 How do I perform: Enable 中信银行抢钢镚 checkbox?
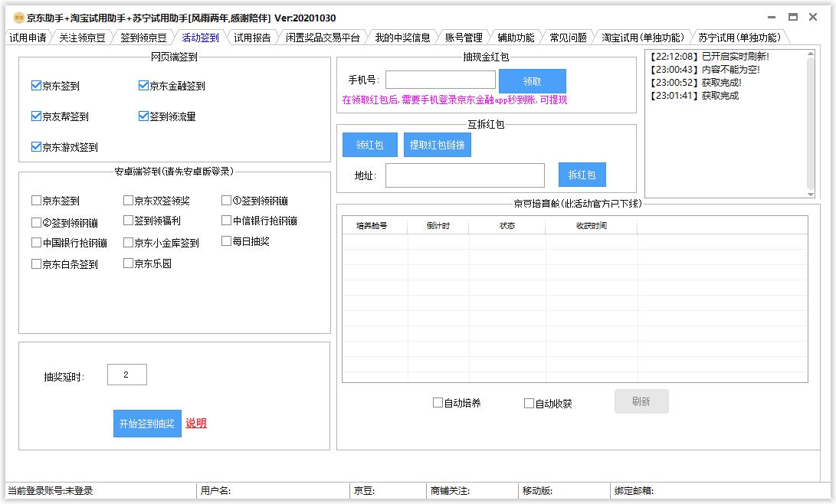tap(226, 220)
